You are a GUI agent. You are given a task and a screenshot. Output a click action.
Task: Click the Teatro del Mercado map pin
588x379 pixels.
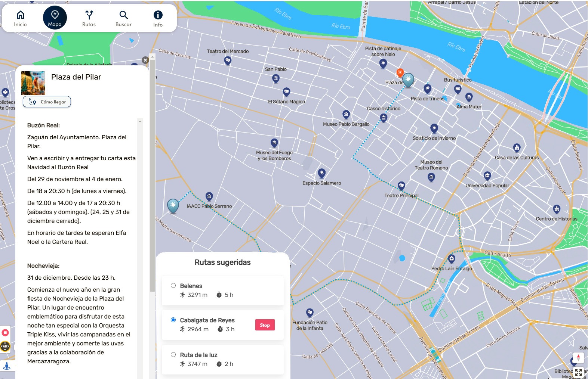tap(228, 60)
